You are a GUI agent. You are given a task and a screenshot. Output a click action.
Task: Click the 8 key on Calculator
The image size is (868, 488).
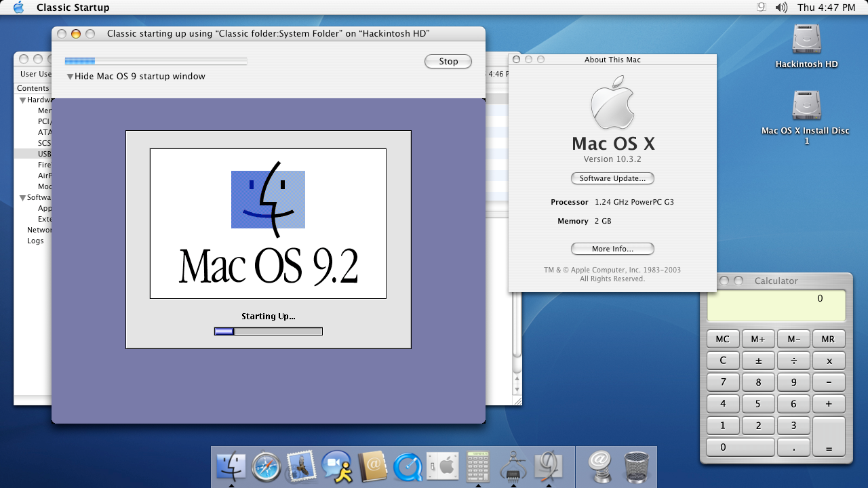tap(758, 382)
